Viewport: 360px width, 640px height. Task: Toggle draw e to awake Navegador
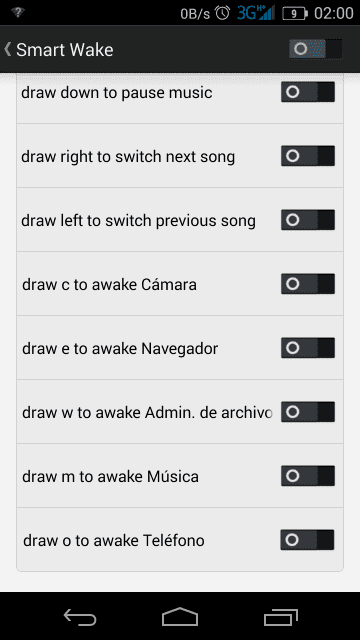(x=308, y=348)
